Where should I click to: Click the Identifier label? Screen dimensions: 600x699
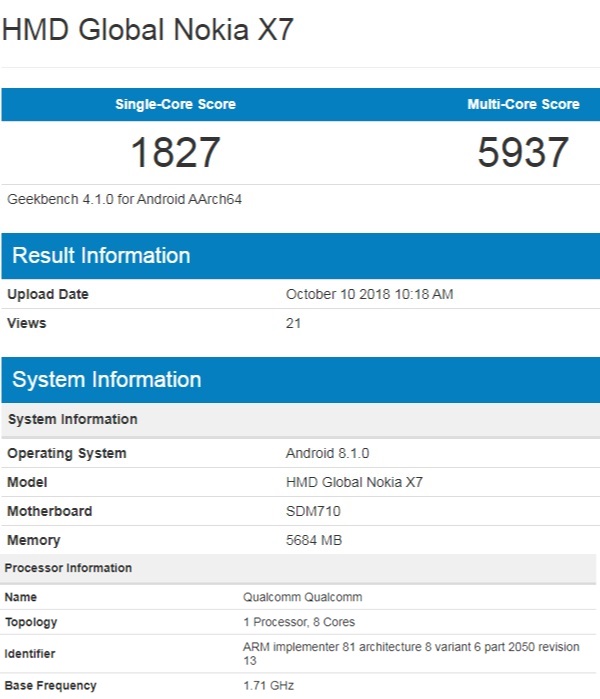(30, 654)
